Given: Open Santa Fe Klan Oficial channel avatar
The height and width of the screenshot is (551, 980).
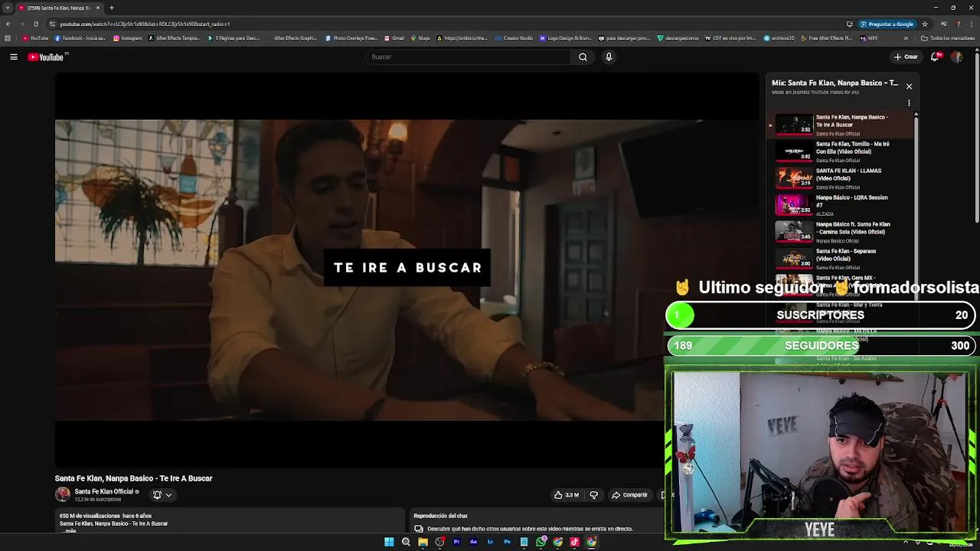Looking at the screenshot, I should click(62, 494).
